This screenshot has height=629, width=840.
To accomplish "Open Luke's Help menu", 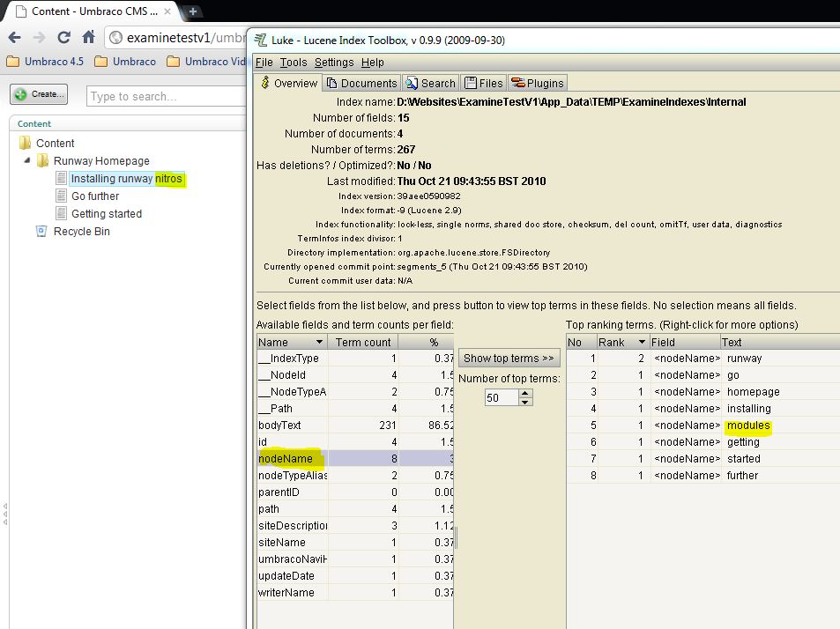I will coord(372,63).
